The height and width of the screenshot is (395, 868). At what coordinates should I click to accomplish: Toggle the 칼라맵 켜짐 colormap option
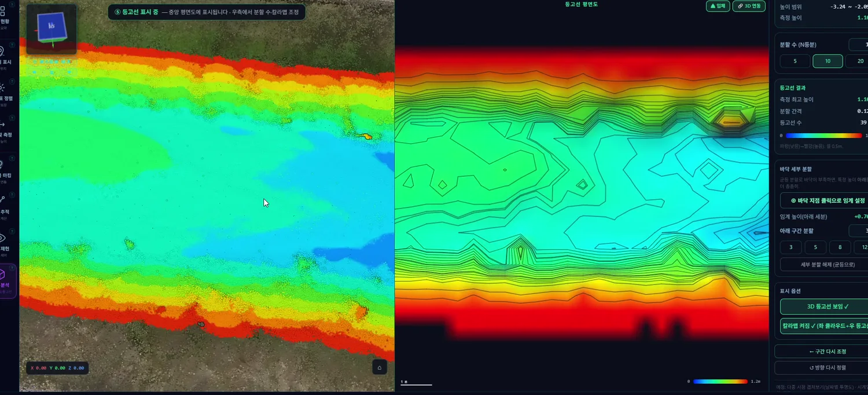824,325
